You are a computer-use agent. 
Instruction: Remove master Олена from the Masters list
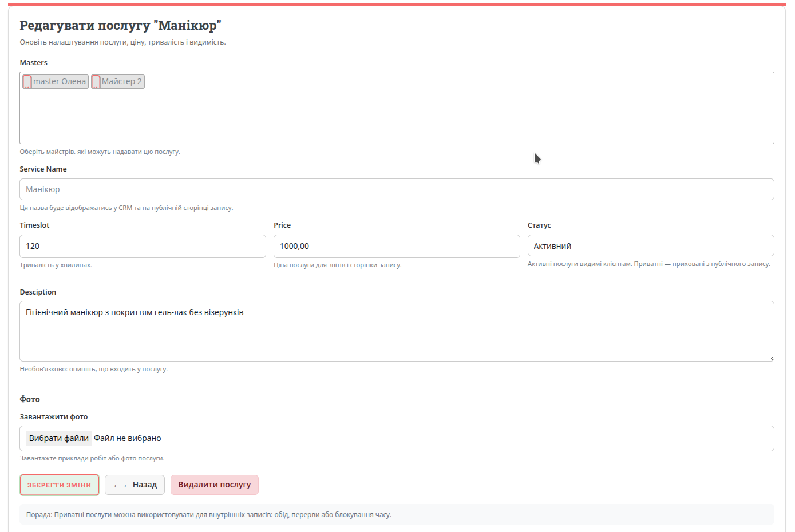[27, 82]
